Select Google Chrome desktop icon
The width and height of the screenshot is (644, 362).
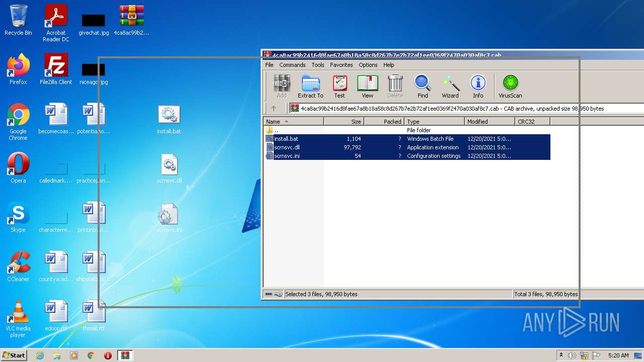pos(18,122)
